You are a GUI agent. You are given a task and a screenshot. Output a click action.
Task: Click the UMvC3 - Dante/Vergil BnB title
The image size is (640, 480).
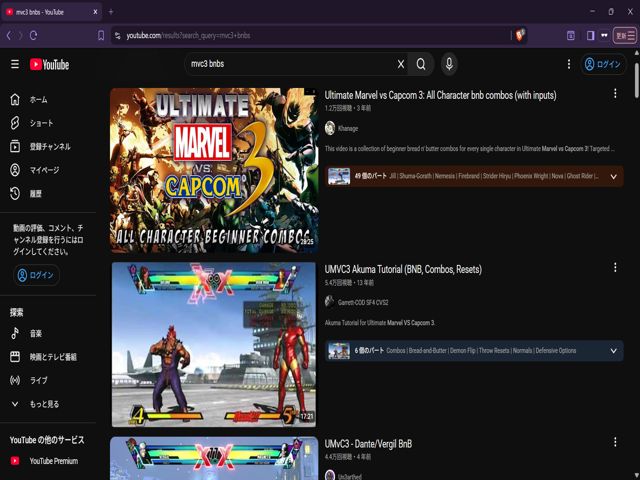(368, 444)
